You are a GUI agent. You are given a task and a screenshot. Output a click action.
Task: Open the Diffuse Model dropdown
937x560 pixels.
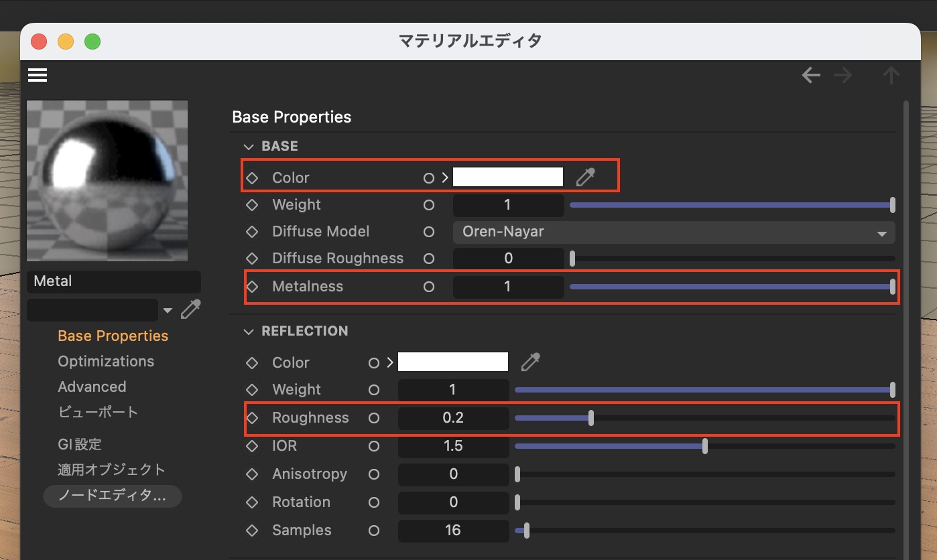click(x=674, y=232)
